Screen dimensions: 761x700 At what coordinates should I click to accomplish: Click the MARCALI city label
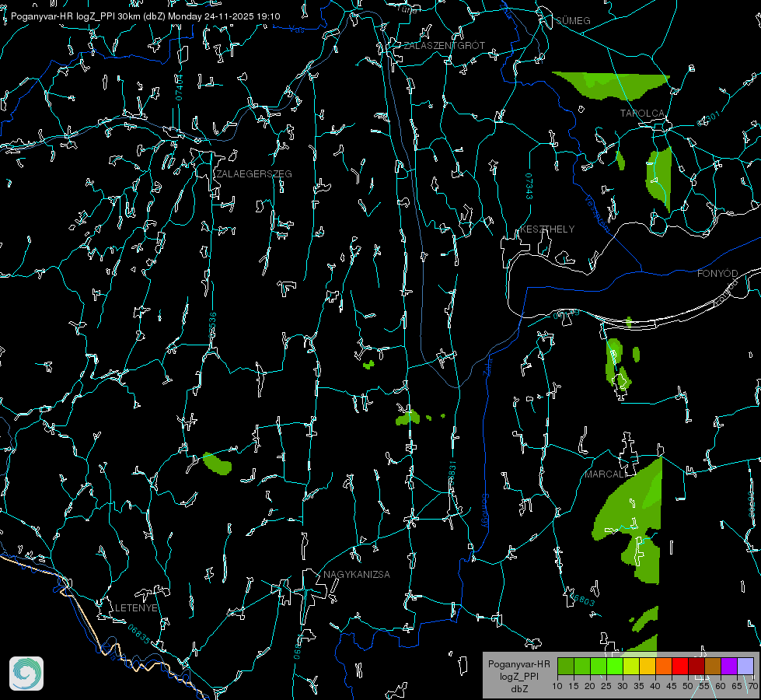coord(604,474)
